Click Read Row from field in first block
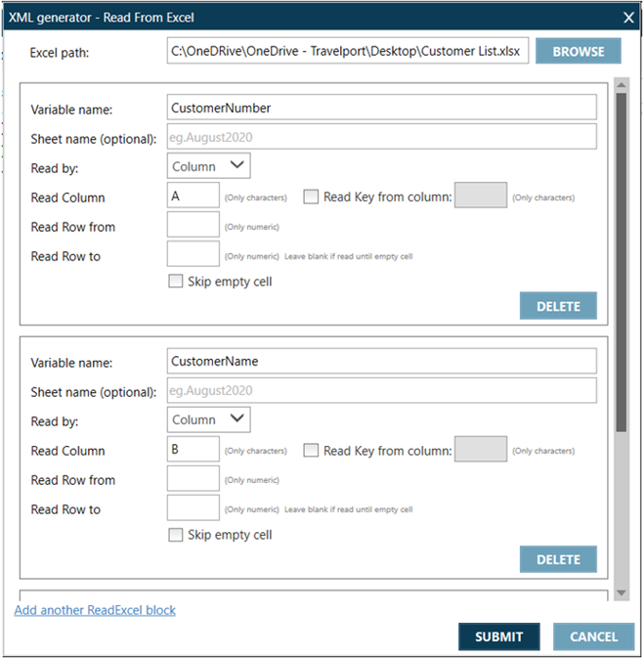This screenshot has height=658, width=644. point(193,227)
